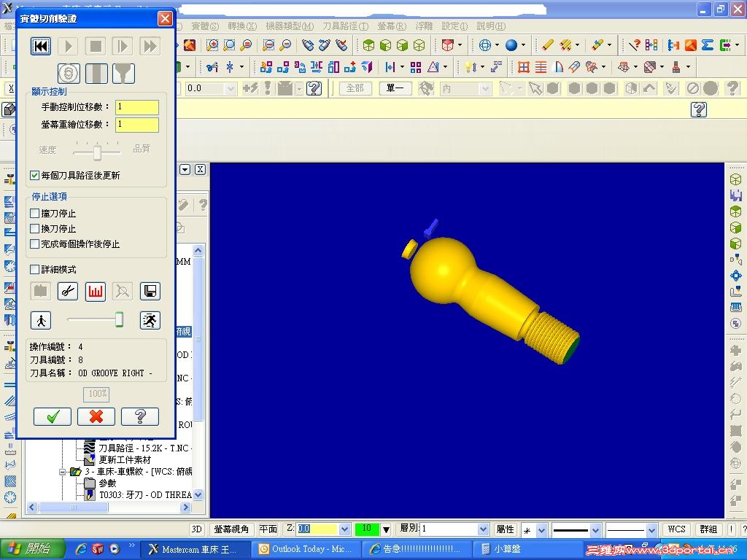Click the WCS button in the status bar
Viewport: 747px width, 560px height.
[x=676, y=529]
